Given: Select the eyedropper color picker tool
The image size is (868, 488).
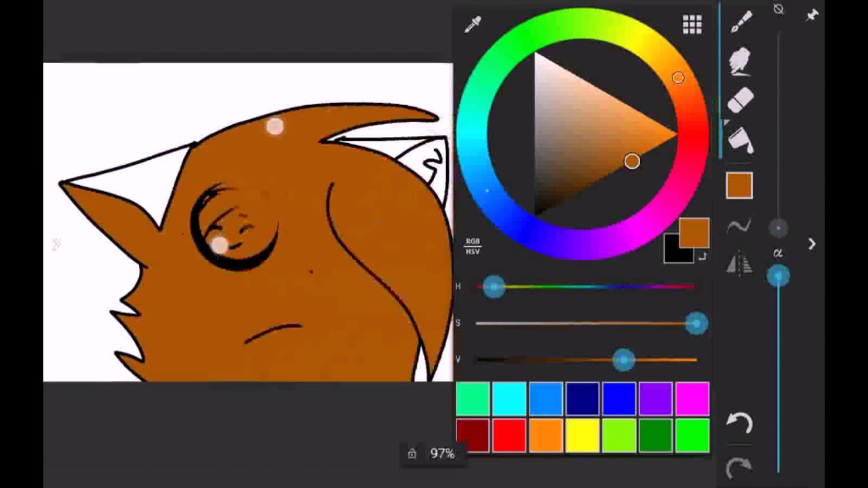Looking at the screenshot, I should 473,24.
